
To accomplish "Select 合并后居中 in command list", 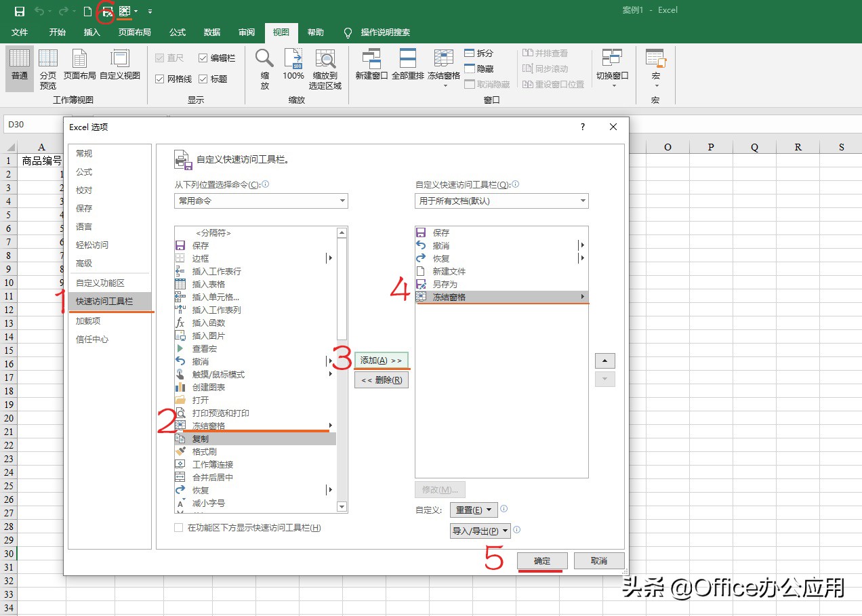I will click(x=255, y=477).
